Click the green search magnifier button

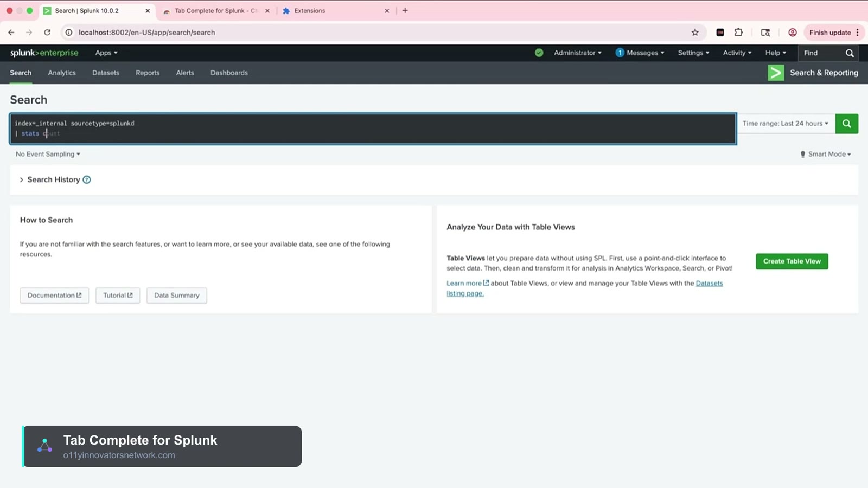(846, 124)
